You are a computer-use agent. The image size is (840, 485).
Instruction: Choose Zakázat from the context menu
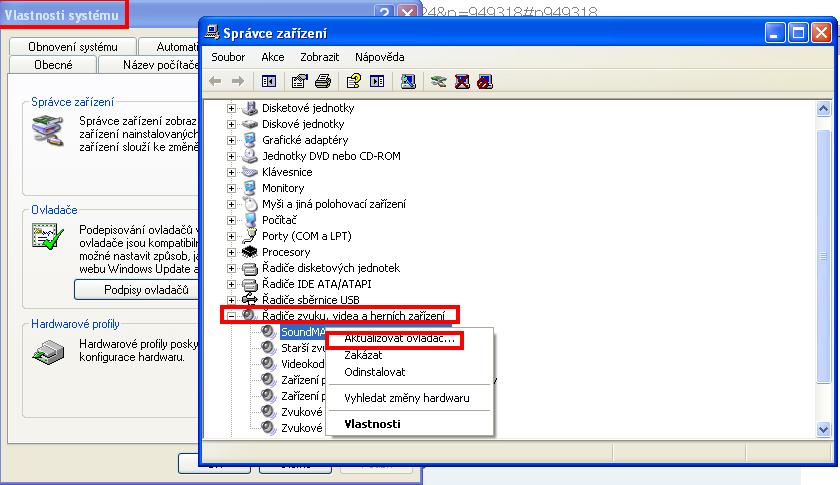(x=363, y=355)
